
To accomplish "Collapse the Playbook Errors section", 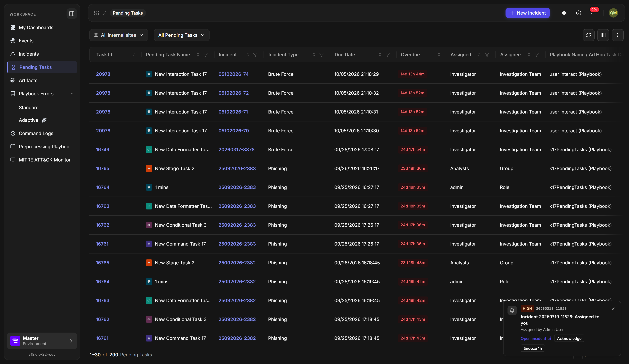I will click(72, 94).
